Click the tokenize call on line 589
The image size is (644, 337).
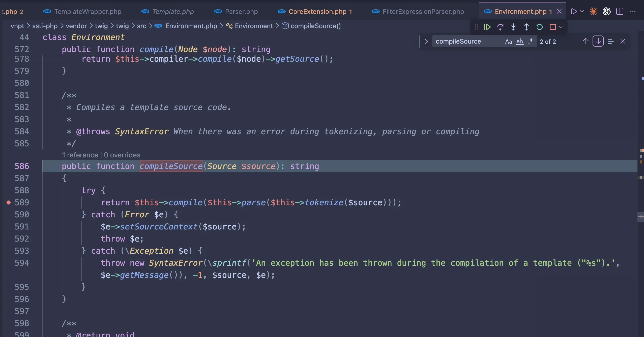pos(324,203)
